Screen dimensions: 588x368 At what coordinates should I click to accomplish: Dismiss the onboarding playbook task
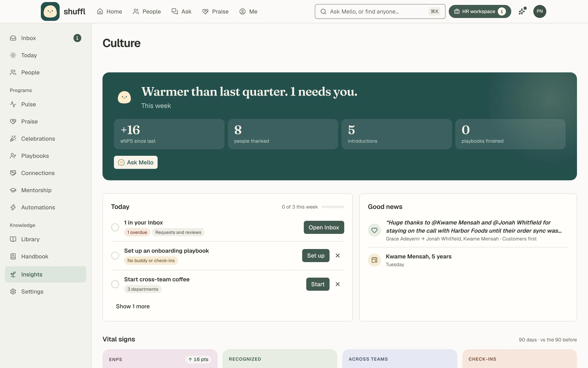tap(338, 256)
